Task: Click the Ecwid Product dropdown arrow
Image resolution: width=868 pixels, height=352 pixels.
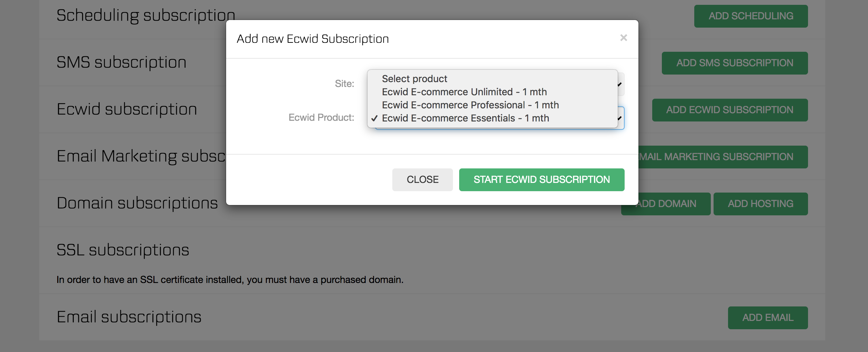Action: (x=620, y=118)
